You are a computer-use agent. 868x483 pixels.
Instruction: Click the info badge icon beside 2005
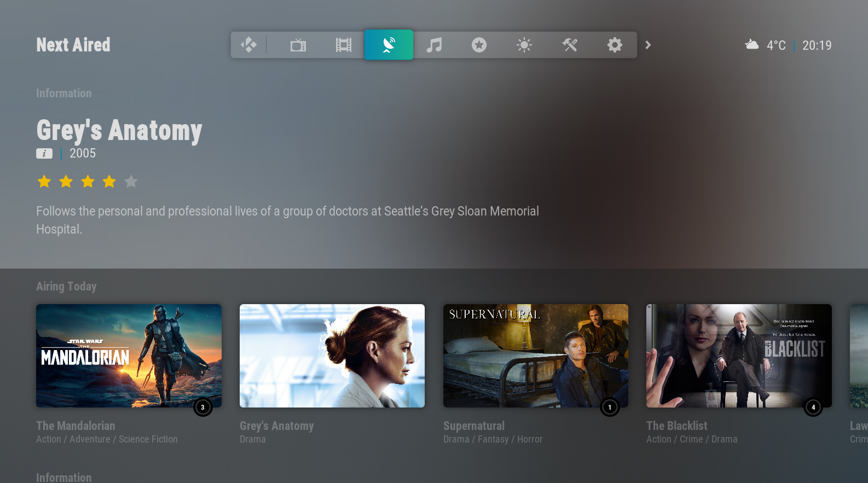click(44, 154)
